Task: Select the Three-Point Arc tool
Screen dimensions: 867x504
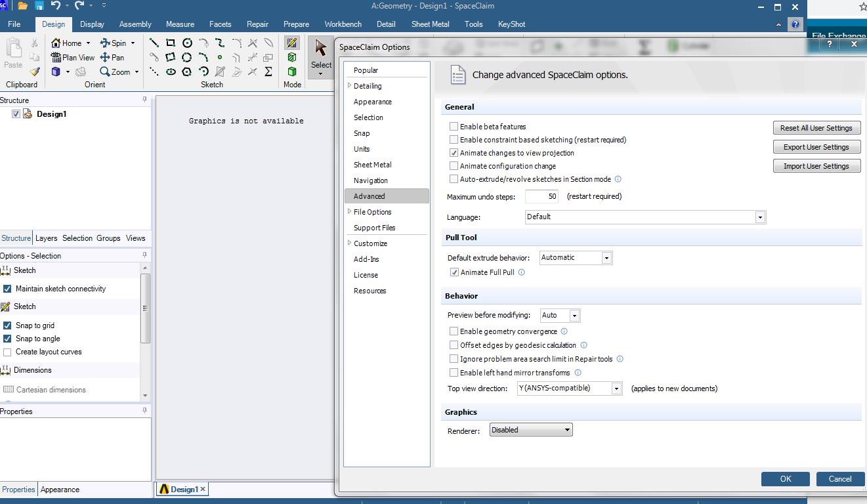Action: tap(203, 57)
